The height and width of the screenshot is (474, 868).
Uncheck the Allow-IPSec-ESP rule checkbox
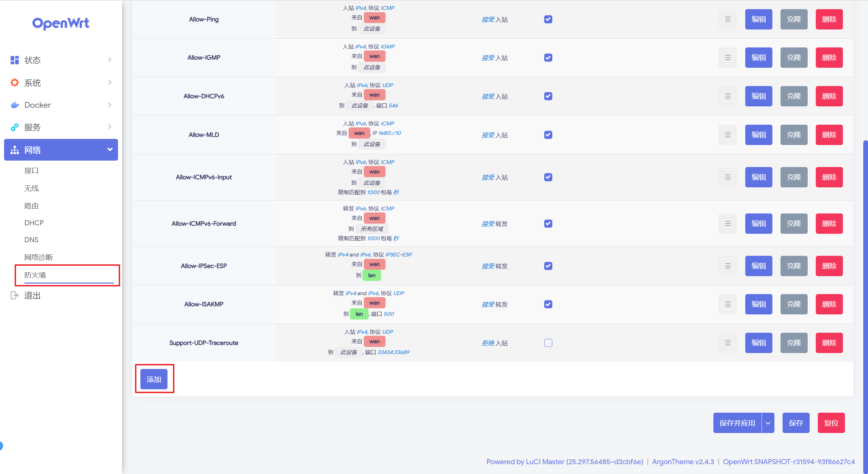tap(548, 266)
